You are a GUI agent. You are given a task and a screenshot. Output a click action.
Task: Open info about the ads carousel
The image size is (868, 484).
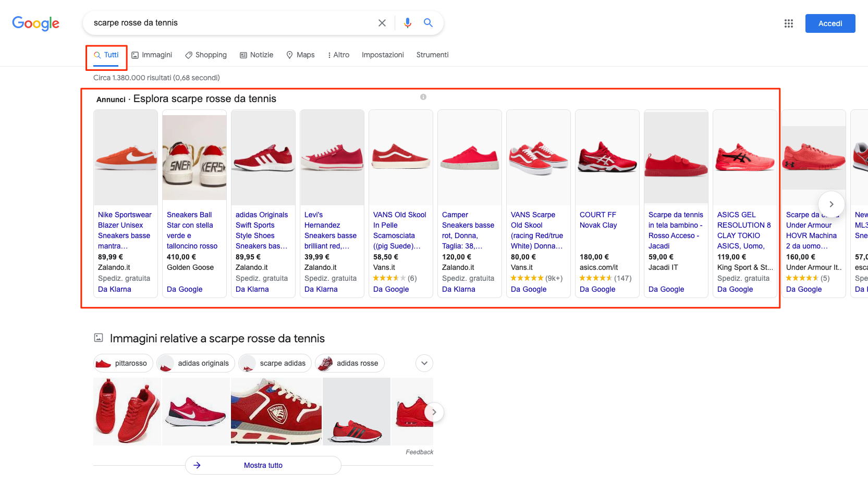(x=423, y=97)
